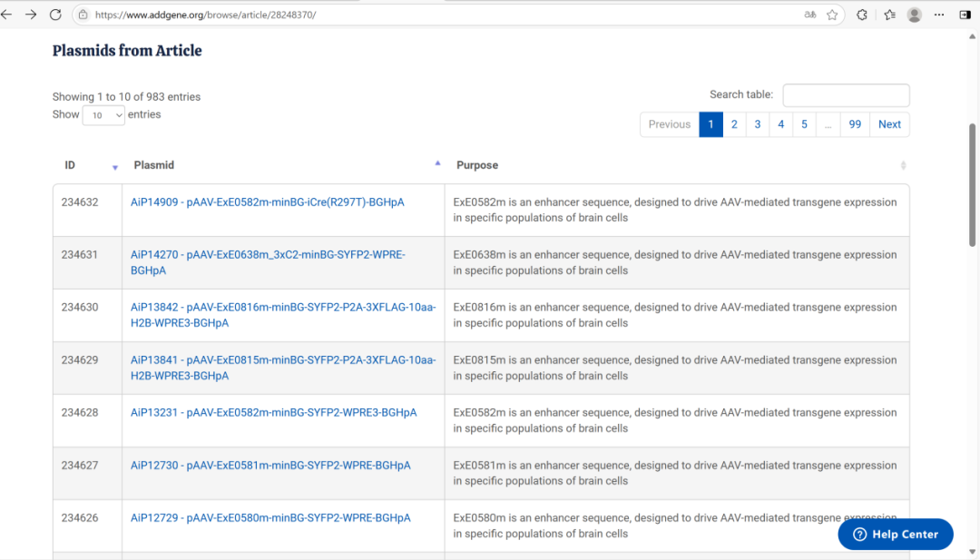Expand the Show entries dropdown
This screenshot has width=980, height=560.
(x=103, y=115)
